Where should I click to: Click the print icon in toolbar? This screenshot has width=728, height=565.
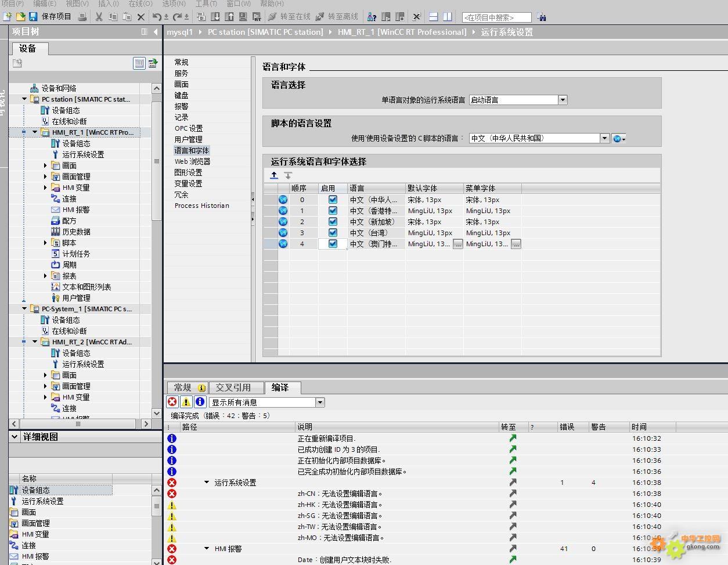83,17
